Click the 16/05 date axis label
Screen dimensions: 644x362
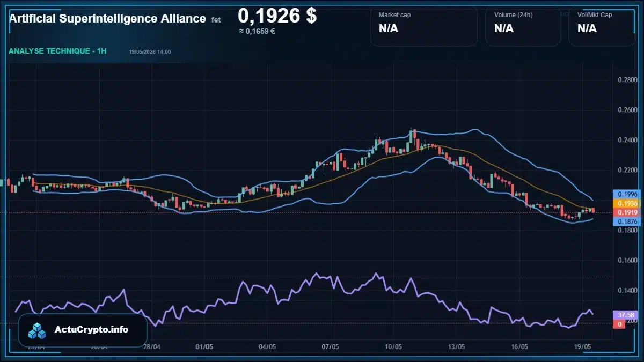coord(519,347)
